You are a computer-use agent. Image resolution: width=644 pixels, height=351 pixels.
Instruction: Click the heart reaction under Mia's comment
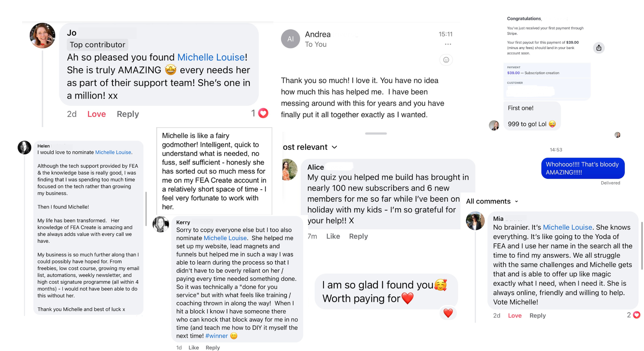tap(637, 315)
